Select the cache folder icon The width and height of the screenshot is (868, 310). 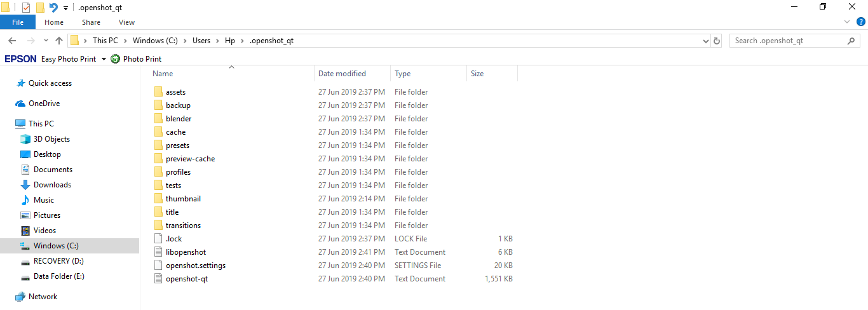(x=159, y=132)
